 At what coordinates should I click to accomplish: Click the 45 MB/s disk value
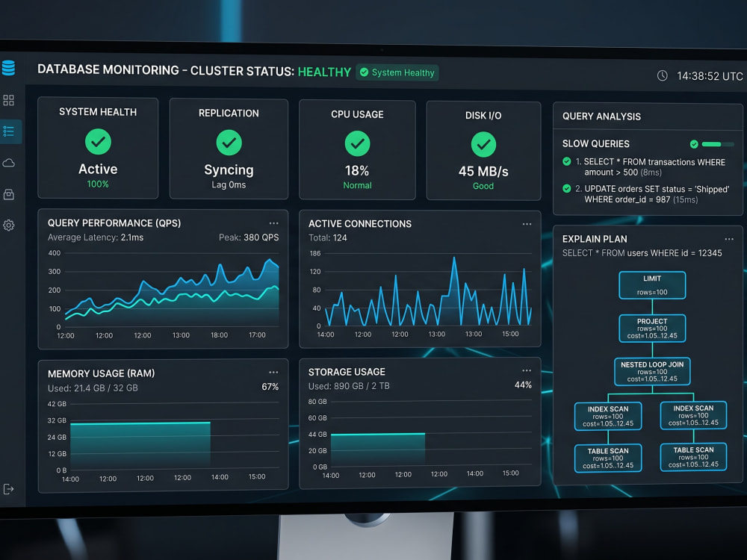[483, 172]
